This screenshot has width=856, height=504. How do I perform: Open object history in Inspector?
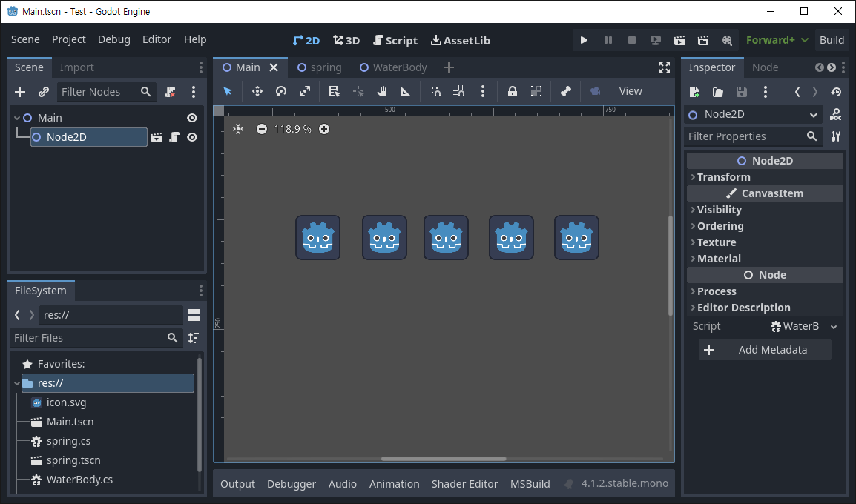click(x=836, y=92)
